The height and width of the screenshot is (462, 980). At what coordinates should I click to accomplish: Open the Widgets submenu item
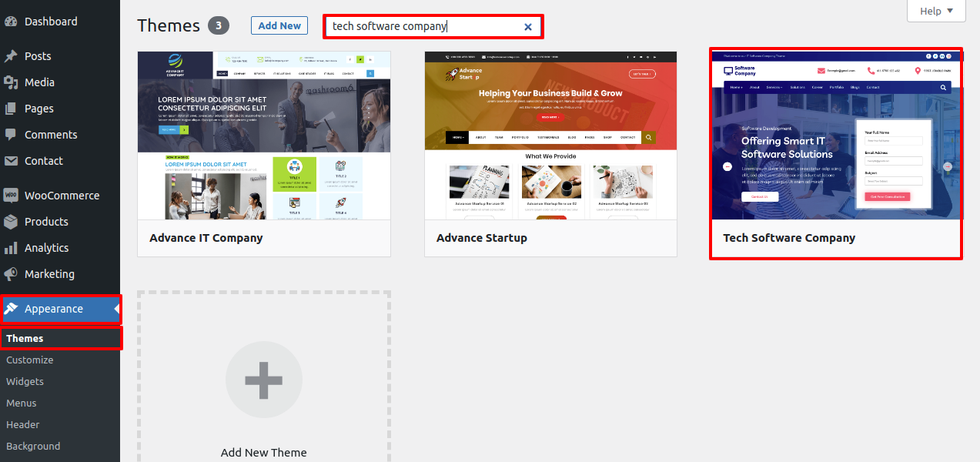pos(25,381)
